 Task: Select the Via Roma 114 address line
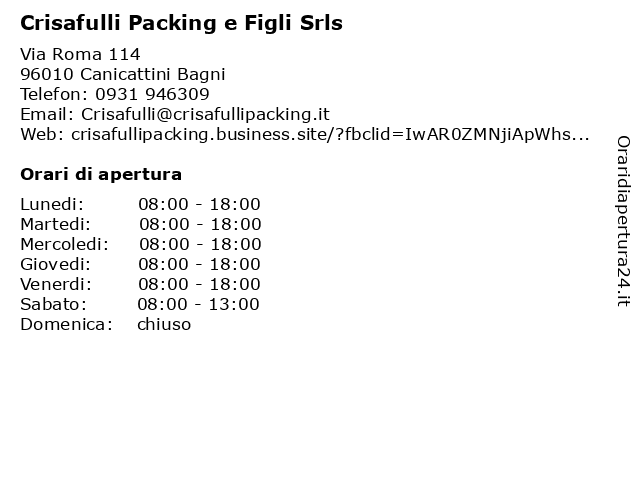coord(80,54)
